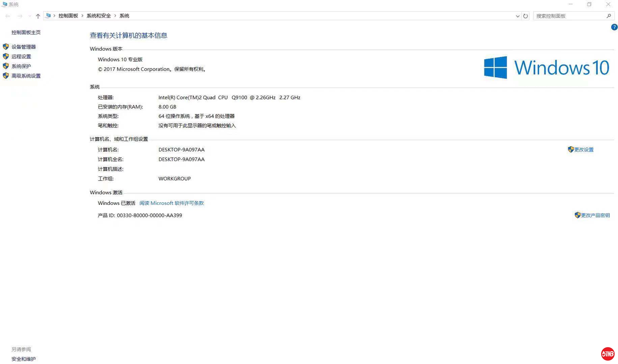Expand the chevron after 控制面板 breadcrumb
Screen dimensions: 618x364
click(x=82, y=16)
